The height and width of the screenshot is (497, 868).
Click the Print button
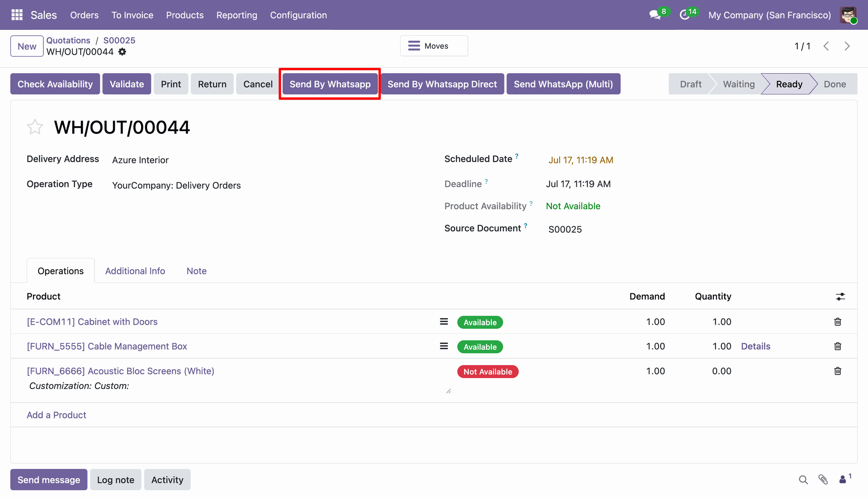pos(171,84)
